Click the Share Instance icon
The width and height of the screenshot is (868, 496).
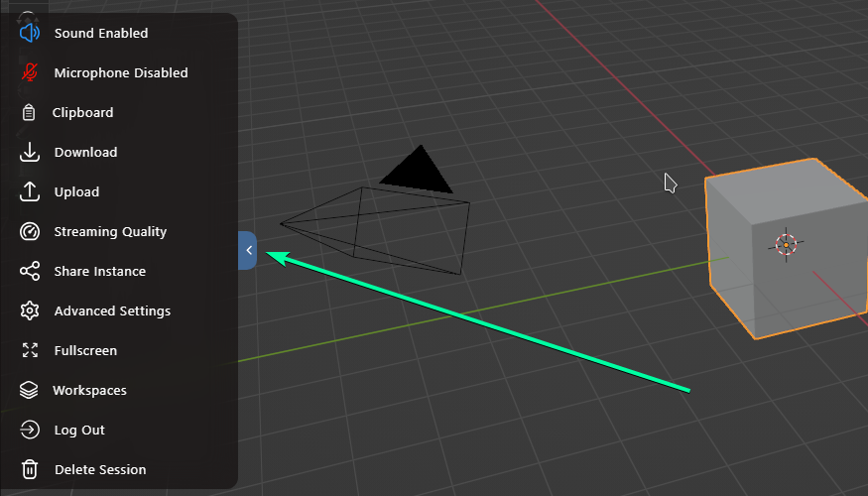tap(30, 271)
